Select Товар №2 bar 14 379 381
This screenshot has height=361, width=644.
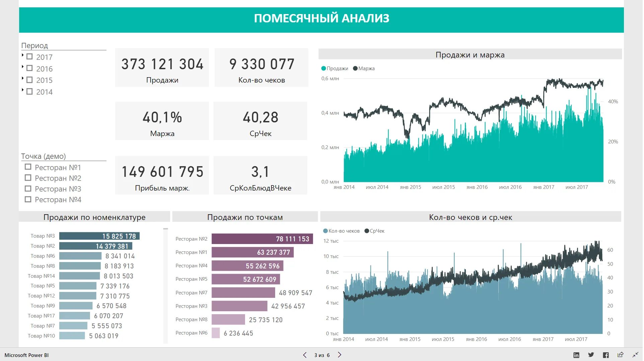coord(96,247)
